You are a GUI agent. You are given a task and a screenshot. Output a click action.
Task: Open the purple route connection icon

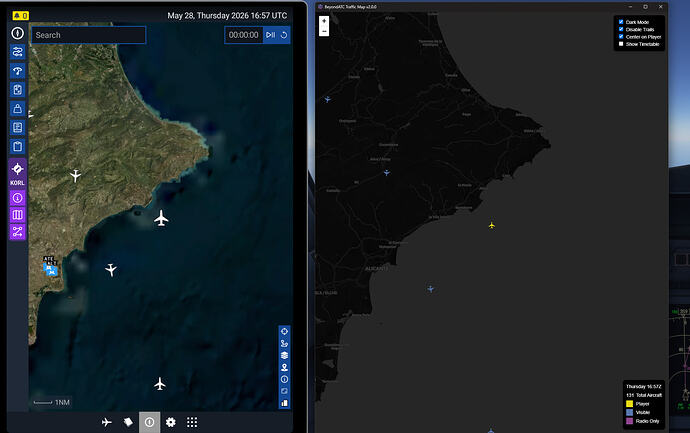point(18,231)
